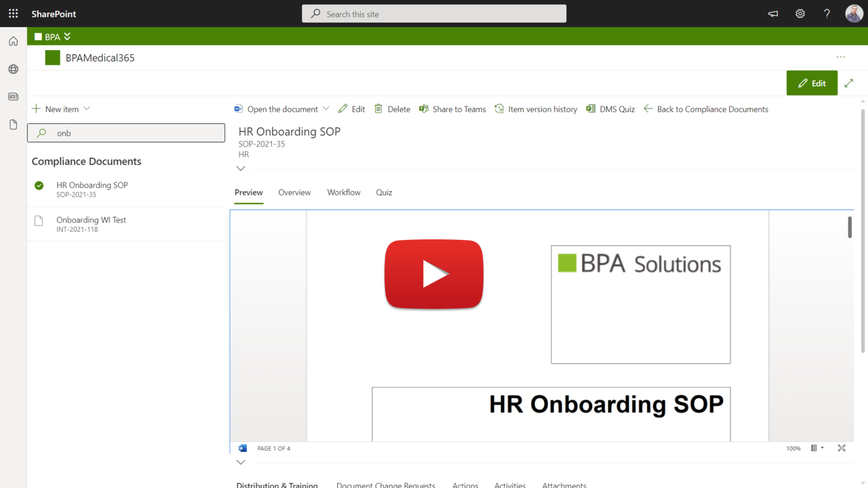The height and width of the screenshot is (488, 868).
Task: Click the document preview vertical scrollbar
Action: (850, 228)
